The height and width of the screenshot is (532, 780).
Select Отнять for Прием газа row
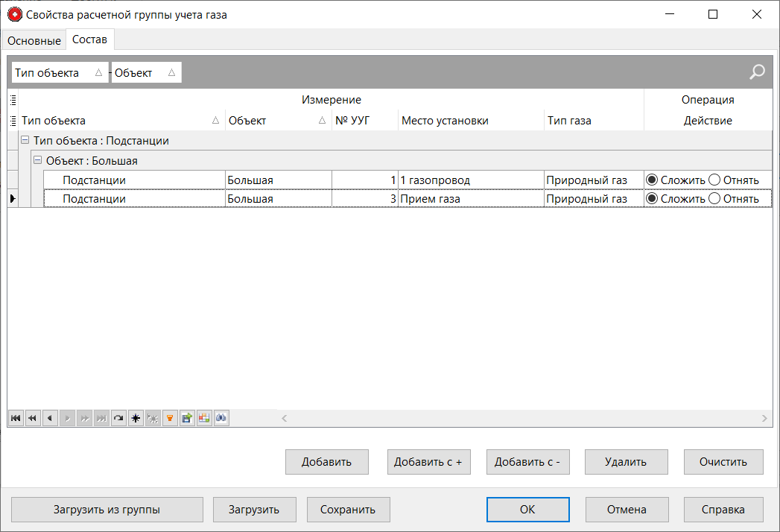[x=714, y=199]
